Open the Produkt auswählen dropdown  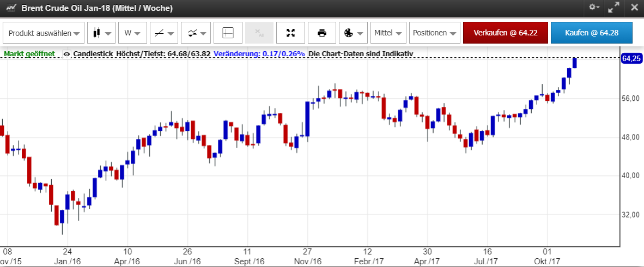(x=44, y=33)
